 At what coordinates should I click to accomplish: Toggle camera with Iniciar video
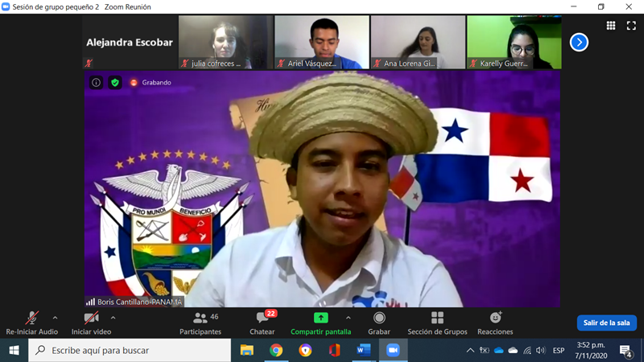click(x=91, y=323)
